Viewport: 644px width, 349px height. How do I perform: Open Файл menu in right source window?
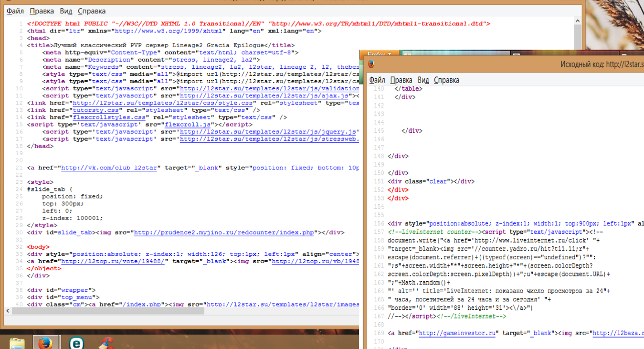point(377,80)
